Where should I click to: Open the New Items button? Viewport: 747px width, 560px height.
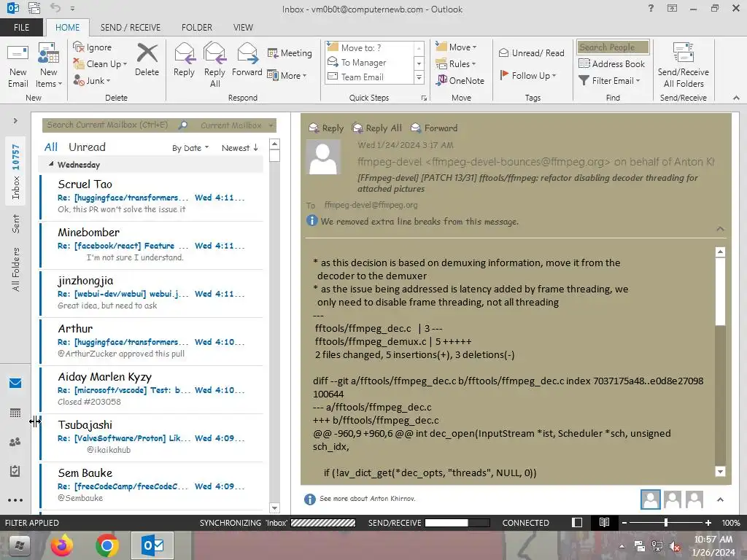pos(49,66)
